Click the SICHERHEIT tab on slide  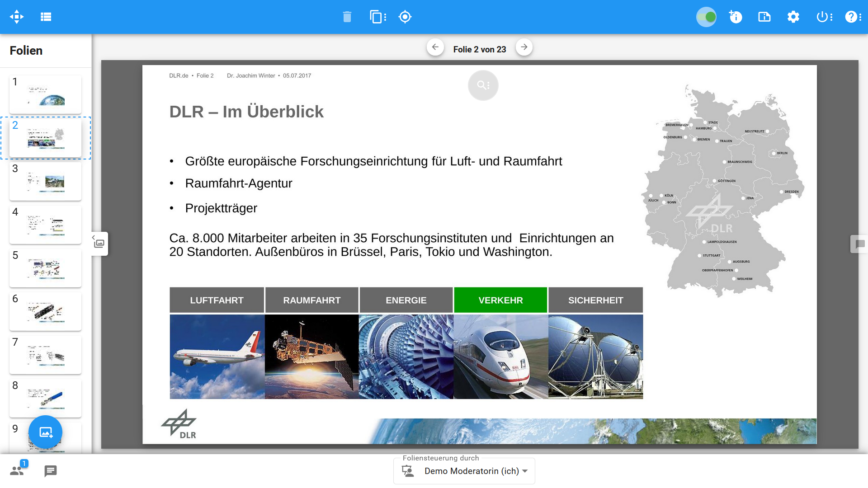pyautogui.click(x=595, y=300)
